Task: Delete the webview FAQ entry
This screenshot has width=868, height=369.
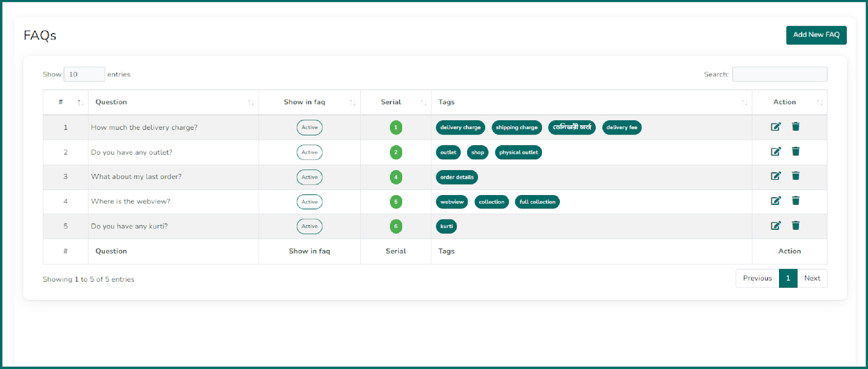Action: click(795, 201)
